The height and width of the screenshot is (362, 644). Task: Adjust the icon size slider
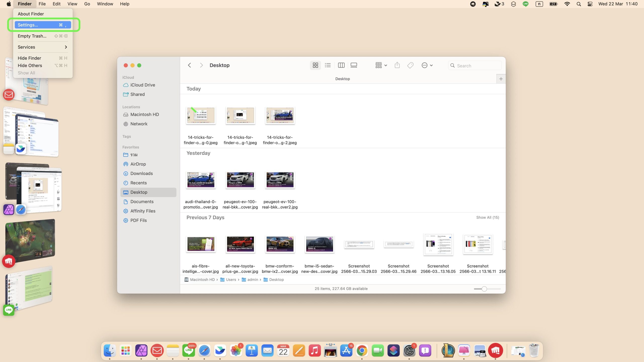pyautogui.click(x=484, y=289)
